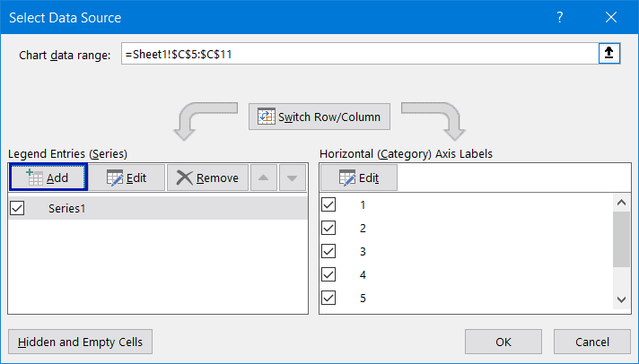Remove the selected series
639x364 pixels.
coord(207,178)
